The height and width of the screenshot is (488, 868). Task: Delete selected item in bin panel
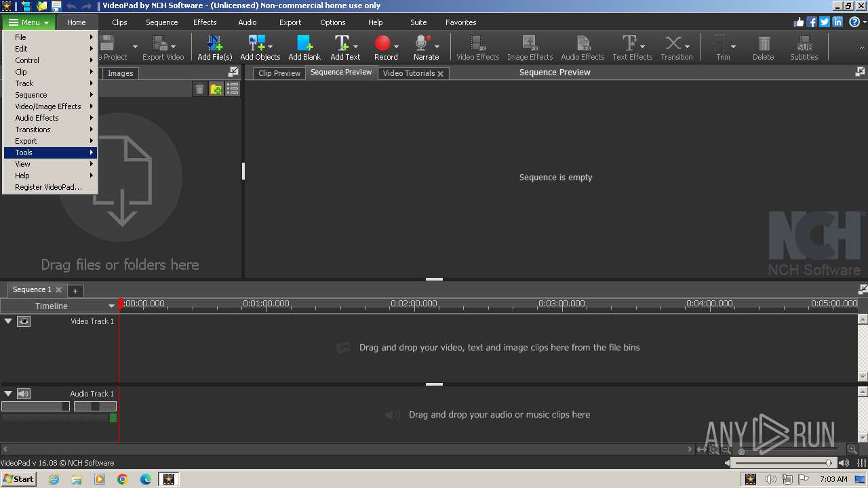199,89
